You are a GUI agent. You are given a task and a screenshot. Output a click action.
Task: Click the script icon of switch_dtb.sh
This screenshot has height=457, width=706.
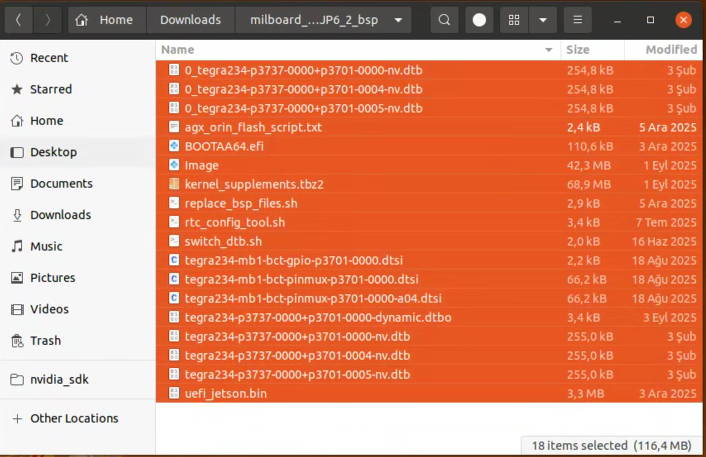(x=174, y=241)
